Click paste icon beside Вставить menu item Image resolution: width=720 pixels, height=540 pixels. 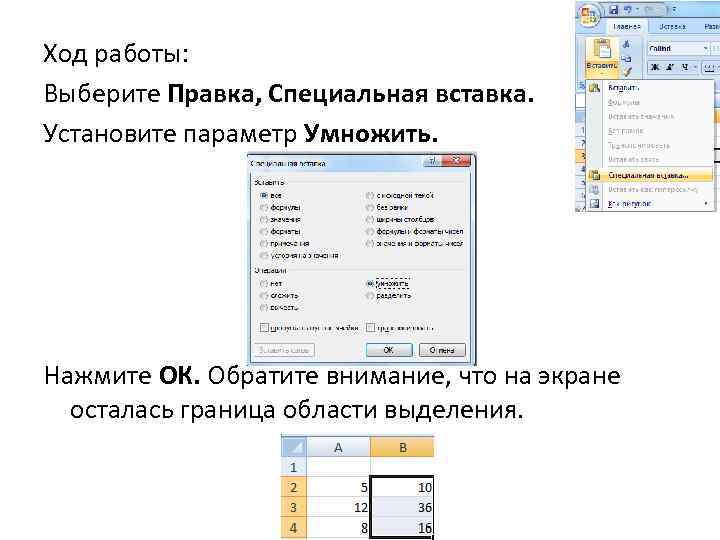point(595,87)
